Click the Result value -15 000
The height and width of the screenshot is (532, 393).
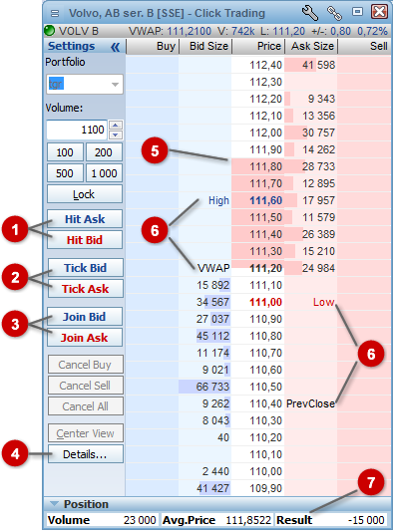366,520
